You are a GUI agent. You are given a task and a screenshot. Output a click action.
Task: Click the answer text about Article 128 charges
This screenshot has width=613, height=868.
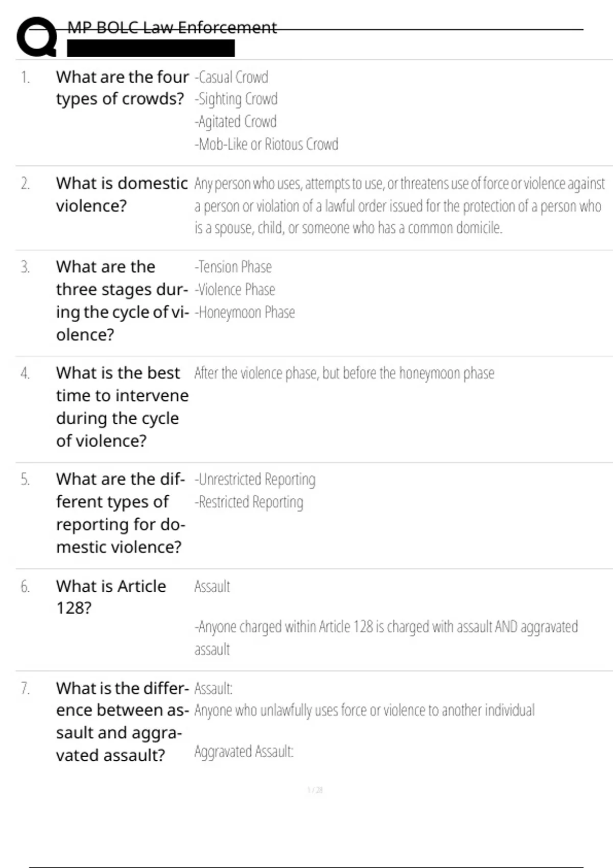pyautogui.click(x=386, y=637)
